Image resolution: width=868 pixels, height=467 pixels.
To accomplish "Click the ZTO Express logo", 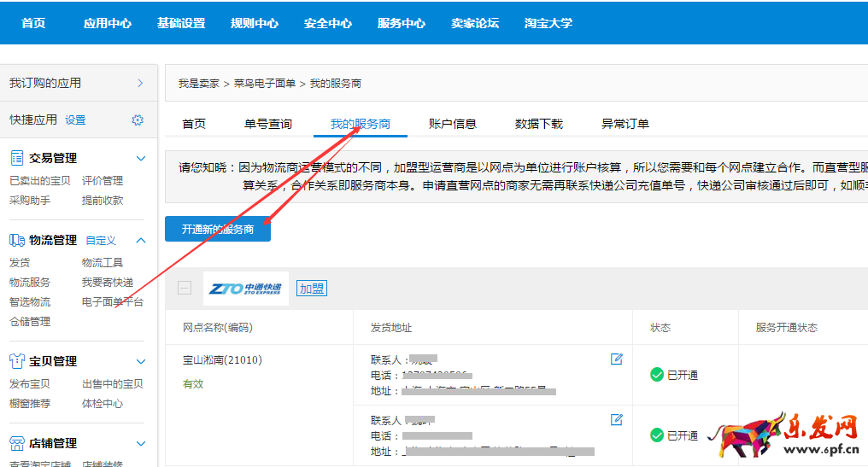I will pos(246,289).
